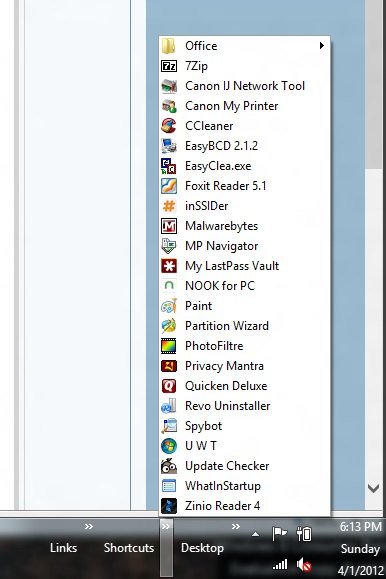Click the Revo Uninstaller icon

pyautogui.click(x=169, y=406)
